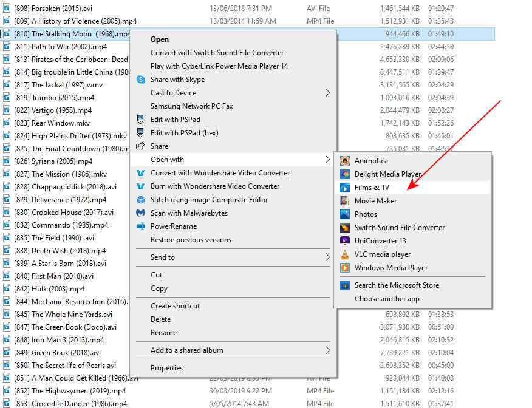Click the Switch Sound File Converter icon
This screenshot has width=532, height=408.
tap(345, 228)
